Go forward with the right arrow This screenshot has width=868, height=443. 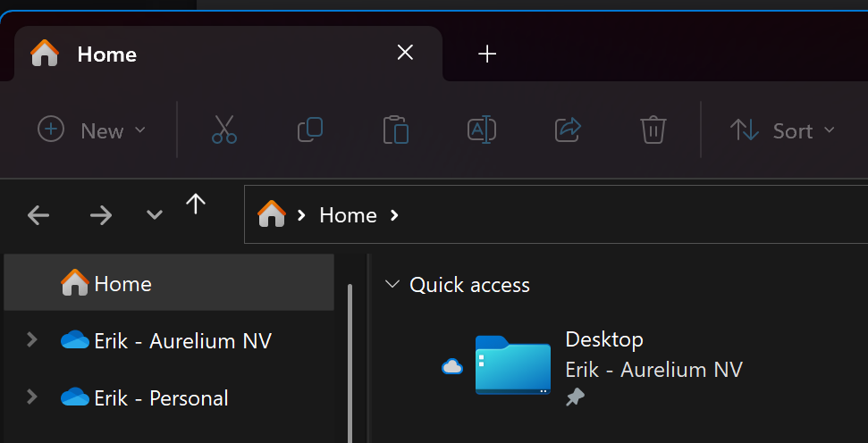pos(100,215)
